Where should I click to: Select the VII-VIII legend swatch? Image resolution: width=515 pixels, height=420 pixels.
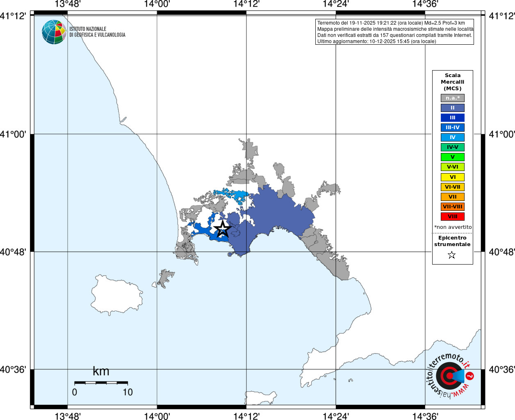tap(453, 207)
